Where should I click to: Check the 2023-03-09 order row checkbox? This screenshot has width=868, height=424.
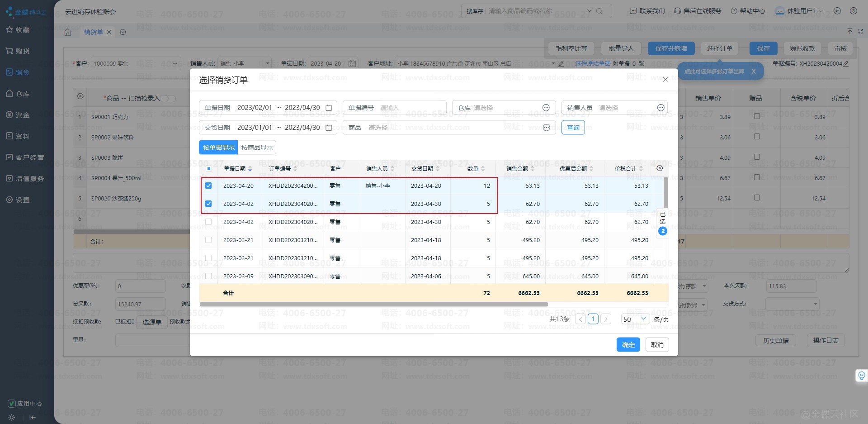[x=208, y=276]
